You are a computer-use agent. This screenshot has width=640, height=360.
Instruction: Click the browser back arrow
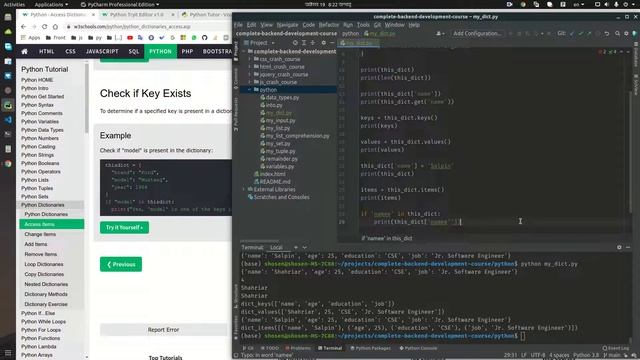[23, 27]
